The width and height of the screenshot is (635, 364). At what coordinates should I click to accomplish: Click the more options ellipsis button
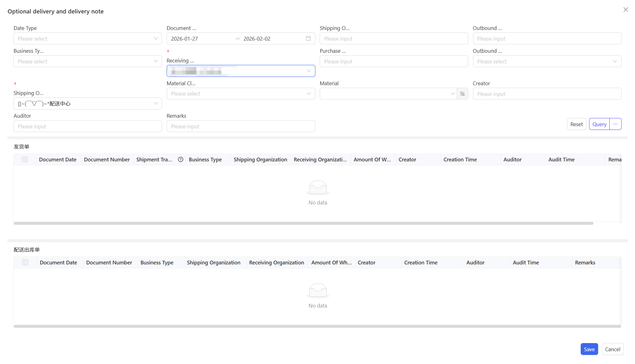coord(615,124)
